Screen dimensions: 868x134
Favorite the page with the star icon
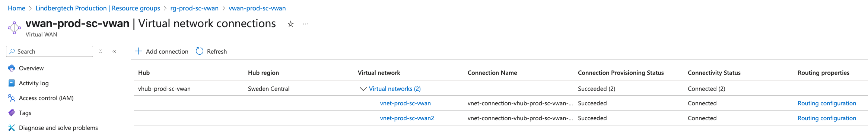(291, 24)
